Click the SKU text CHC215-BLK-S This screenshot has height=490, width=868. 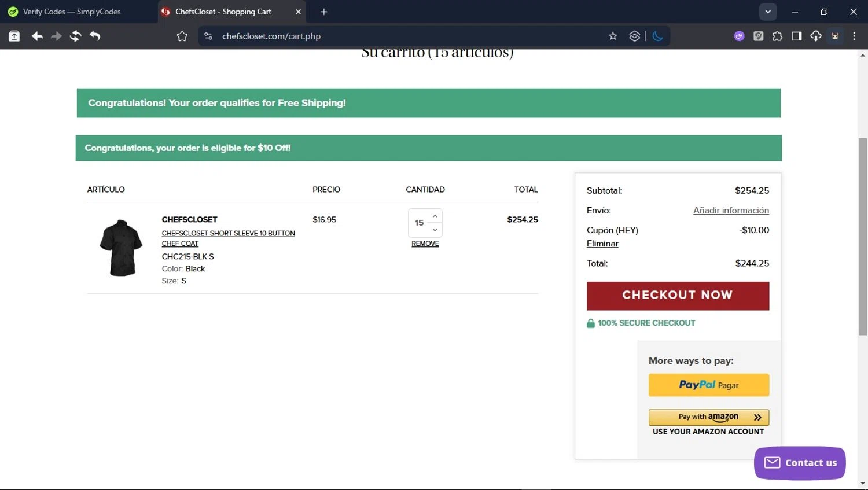187,256
